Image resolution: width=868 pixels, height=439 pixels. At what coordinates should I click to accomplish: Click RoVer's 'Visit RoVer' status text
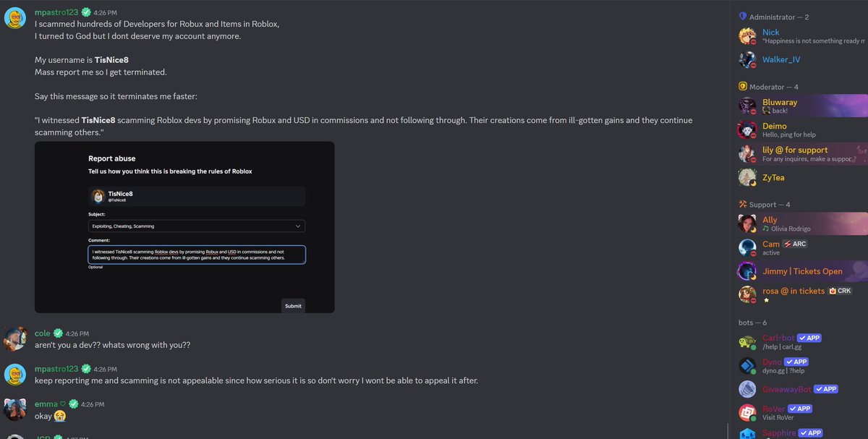[x=778, y=417]
